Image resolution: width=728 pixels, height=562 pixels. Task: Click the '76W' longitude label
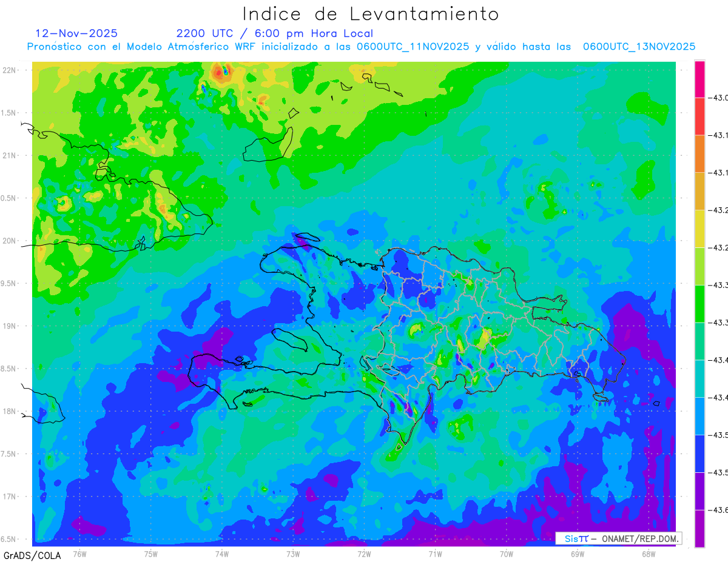[x=79, y=553]
